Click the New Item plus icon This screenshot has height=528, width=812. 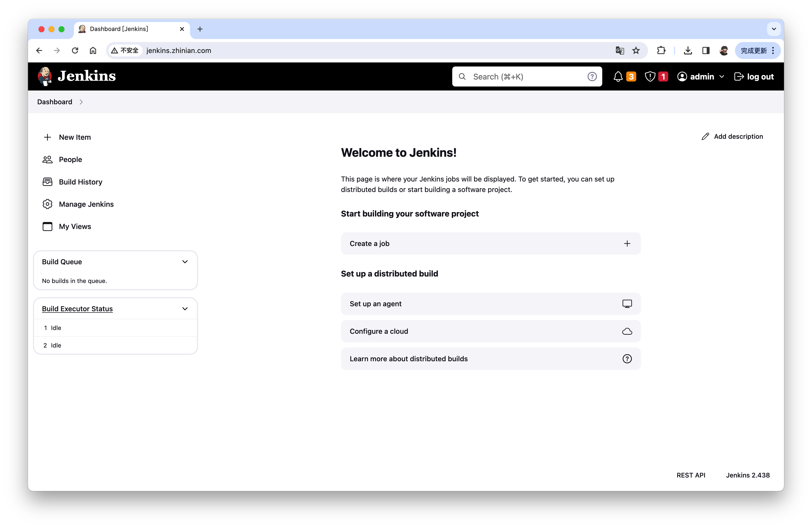(x=47, y=137)
